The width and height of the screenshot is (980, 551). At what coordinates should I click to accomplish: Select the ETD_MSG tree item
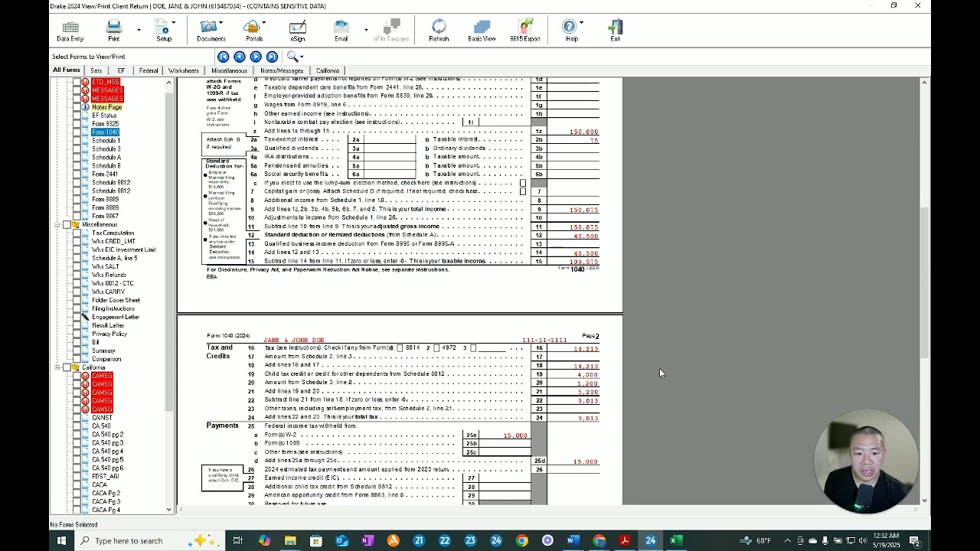coord(106,82)
